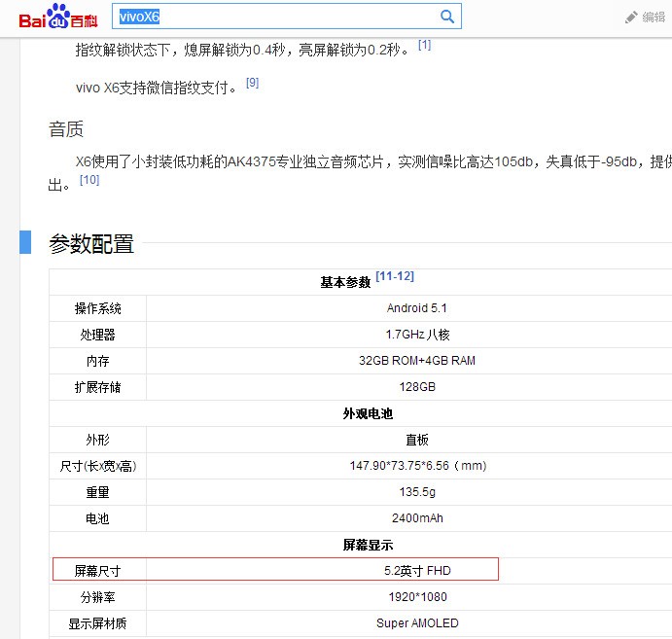
Task: Click the 1920*1080 resolution value
Action: pos(417,597)
